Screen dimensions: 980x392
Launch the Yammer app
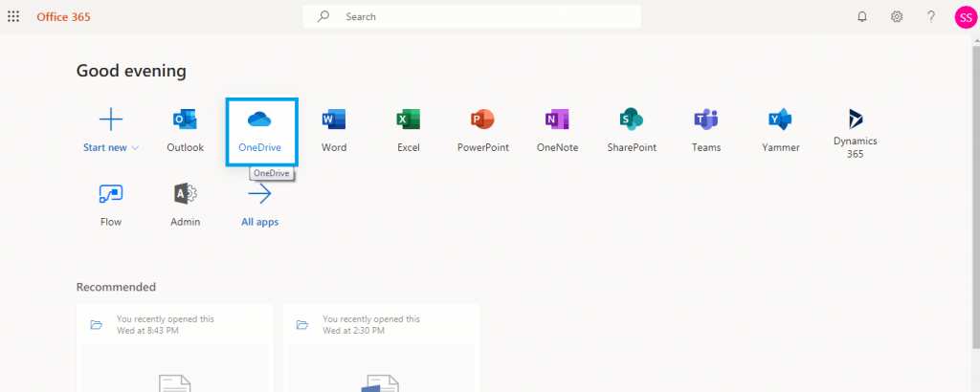[781, 119]
